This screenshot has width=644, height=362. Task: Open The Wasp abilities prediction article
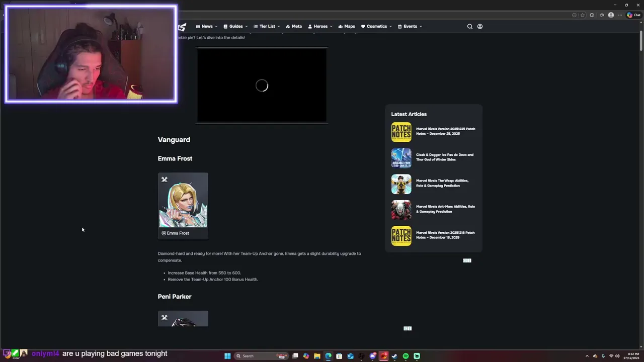[442, 183]
